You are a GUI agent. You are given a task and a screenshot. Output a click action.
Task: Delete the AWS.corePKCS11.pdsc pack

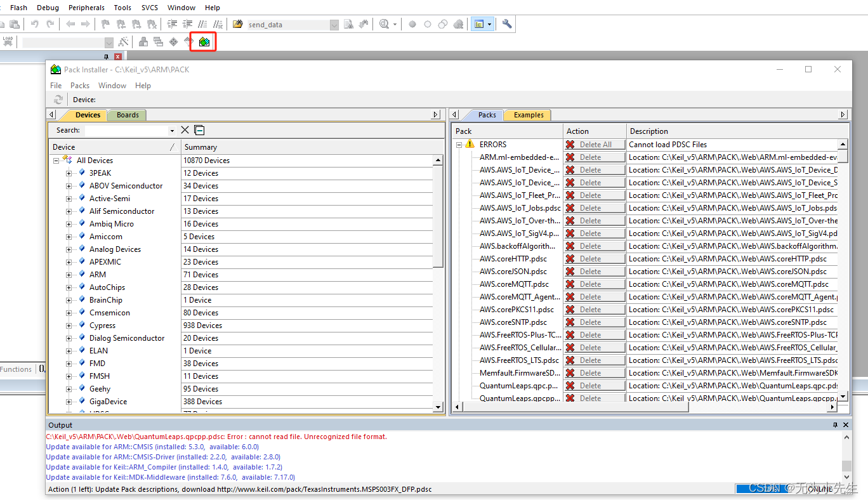point(595,310)
